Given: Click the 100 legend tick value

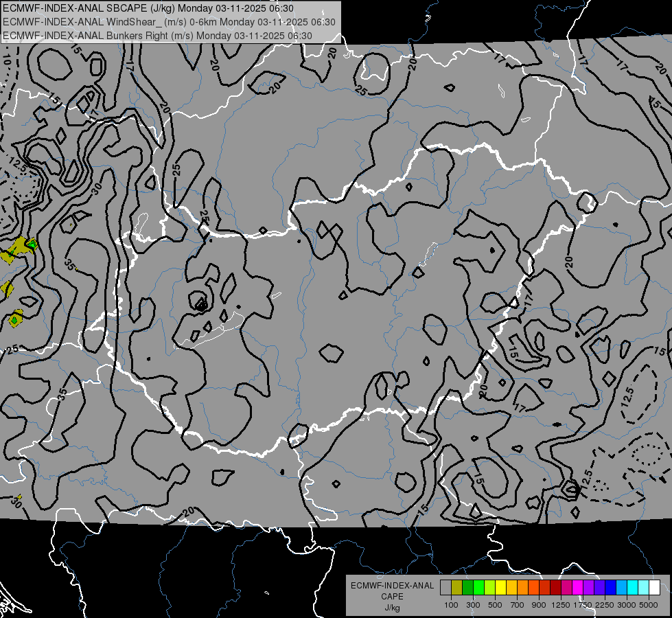Looking at the screenshot, I should pos(451,605).
